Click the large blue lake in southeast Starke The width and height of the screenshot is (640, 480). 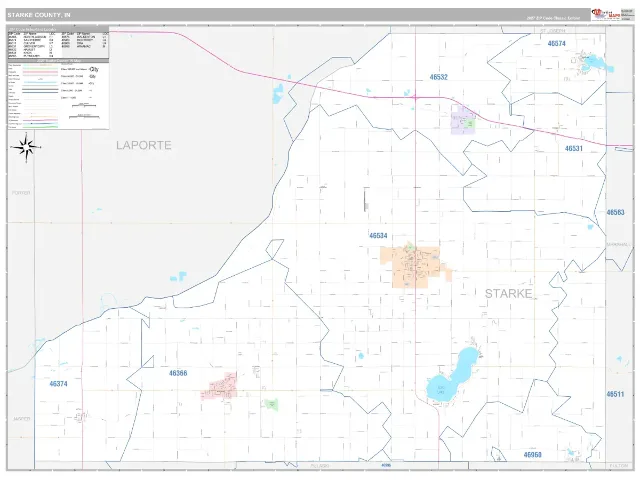click(x=452, y=375)
